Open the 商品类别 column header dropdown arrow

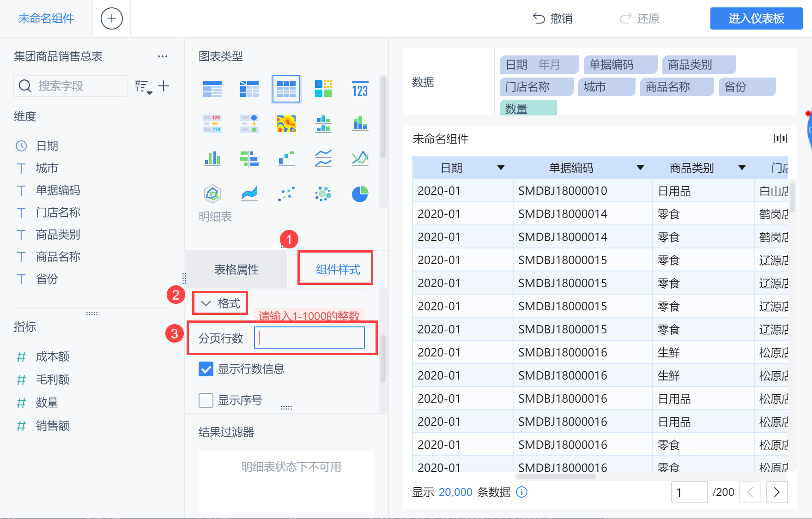(x=742, y=168)
